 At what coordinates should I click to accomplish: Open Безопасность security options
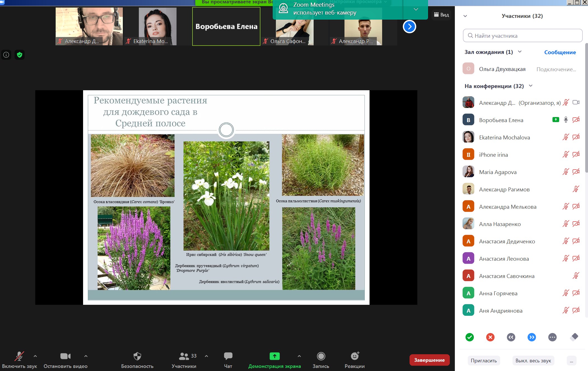point(137,360)
